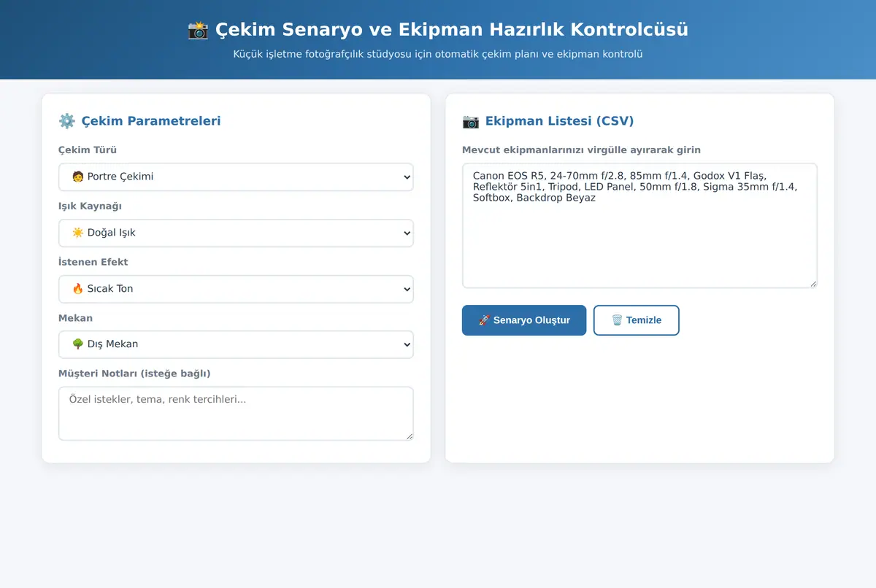Click the Ekipman Listesi (CSV) heading
The width and height of the screenshot is (876, 588).
560,121
